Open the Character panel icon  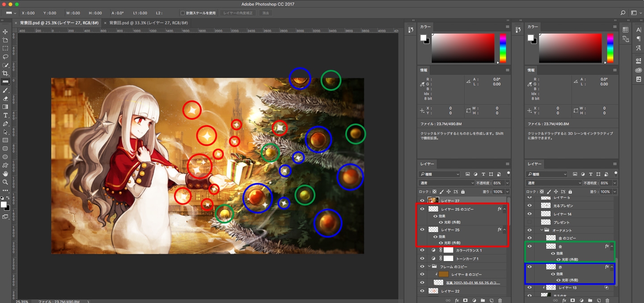[638, 30]
